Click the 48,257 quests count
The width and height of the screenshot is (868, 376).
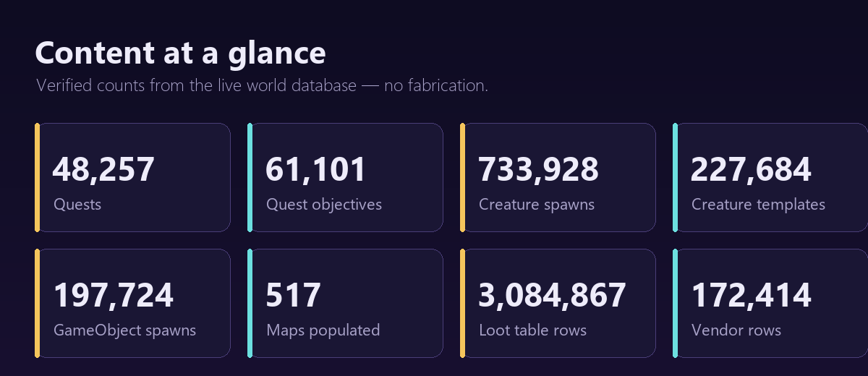pos(103,170)
